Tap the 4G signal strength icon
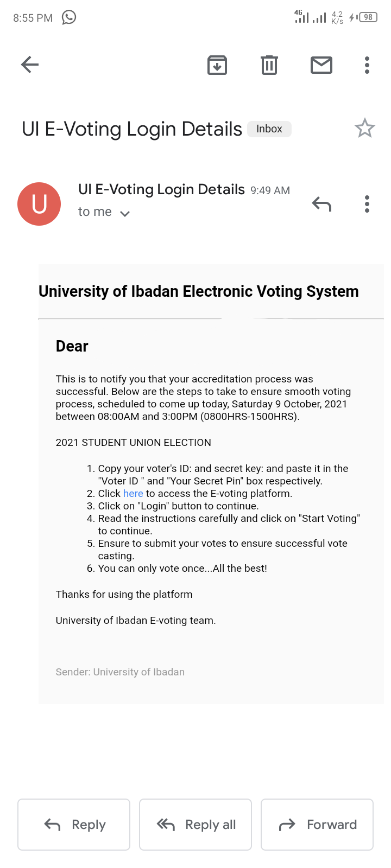The height and width of the screenshot is (868, 391). click(x=301, y=16)
